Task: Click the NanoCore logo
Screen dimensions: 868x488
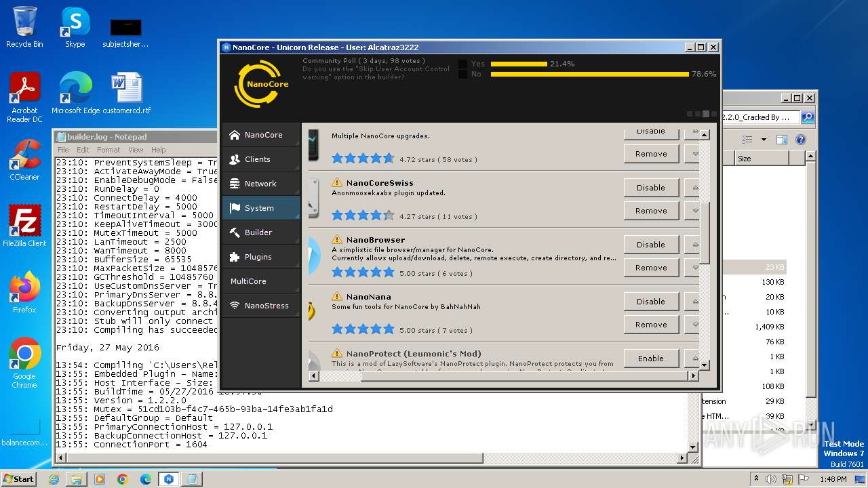Action: (x=261, y=84)
